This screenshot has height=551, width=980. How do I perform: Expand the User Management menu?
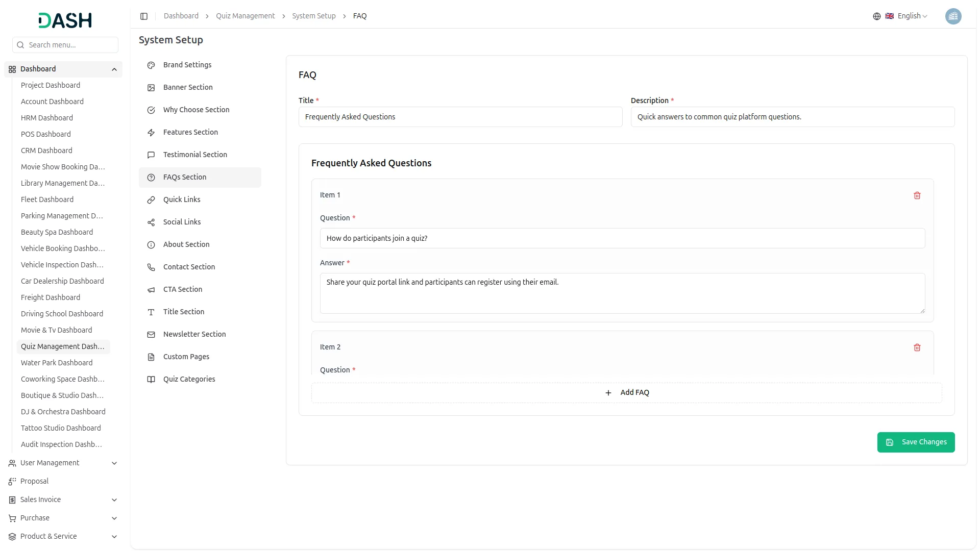(x=114, y=463)
